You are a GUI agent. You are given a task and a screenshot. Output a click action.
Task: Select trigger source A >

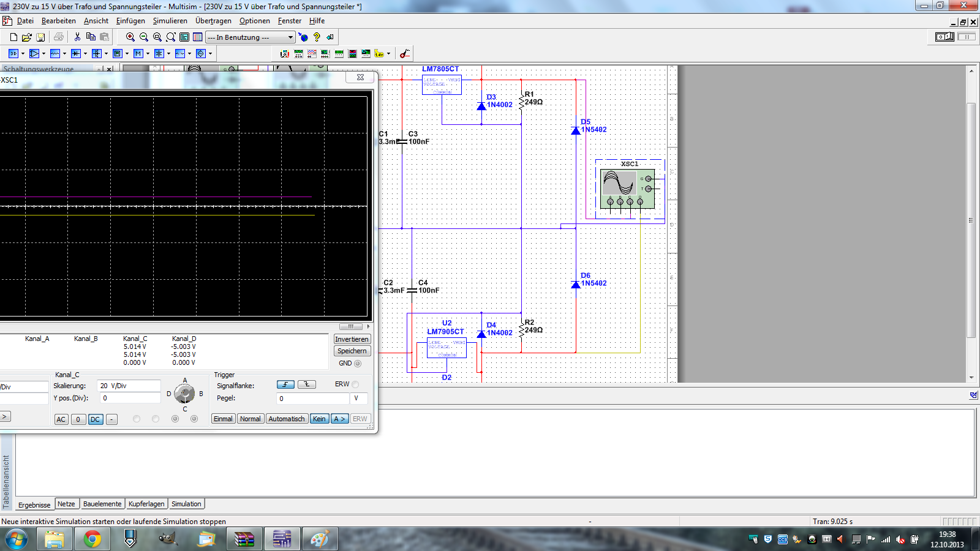(340, 419)
